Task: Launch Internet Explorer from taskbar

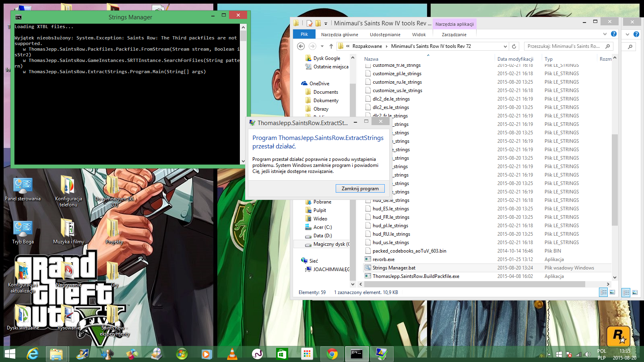Action: point(33,354)
